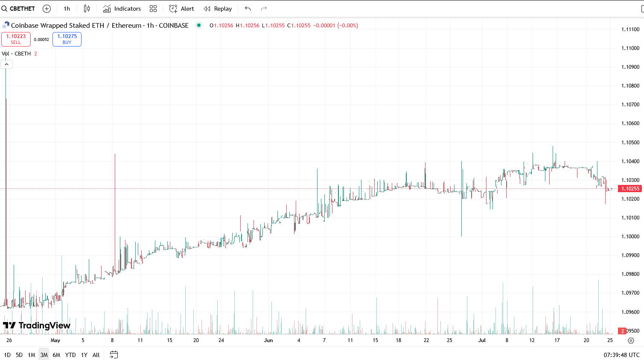Select the 3M date range
Image resolution: width=644 pixels, height=360 pixels.
tap(44, 355)
